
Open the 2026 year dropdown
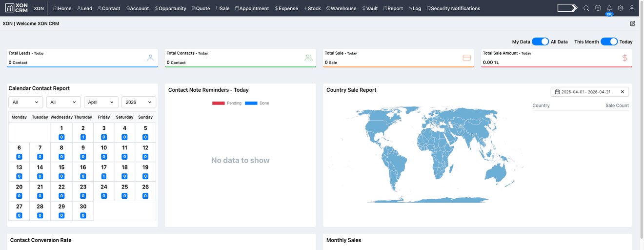(x=139, y=103)
